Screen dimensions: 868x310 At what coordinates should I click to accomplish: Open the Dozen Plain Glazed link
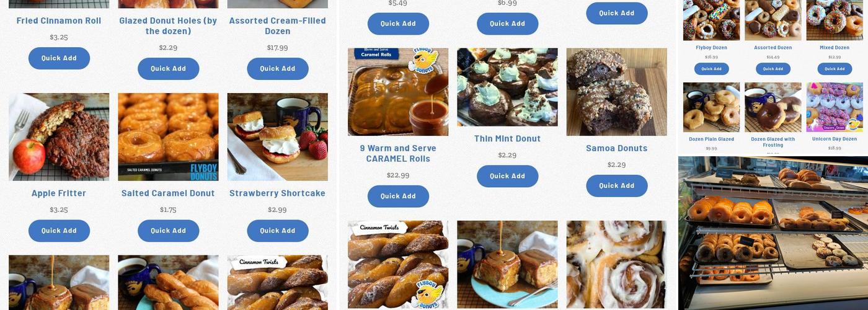point(711,139)
